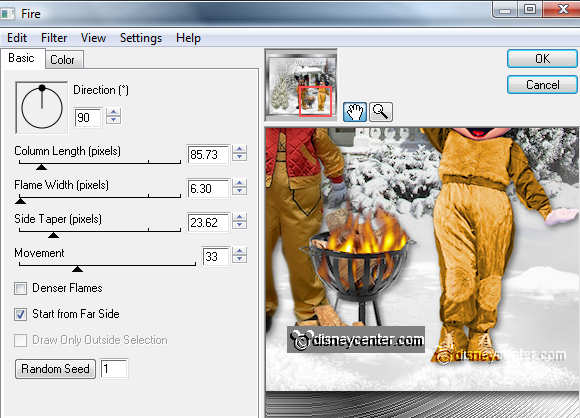Increase Movement with up arrow

click(240, 251)
